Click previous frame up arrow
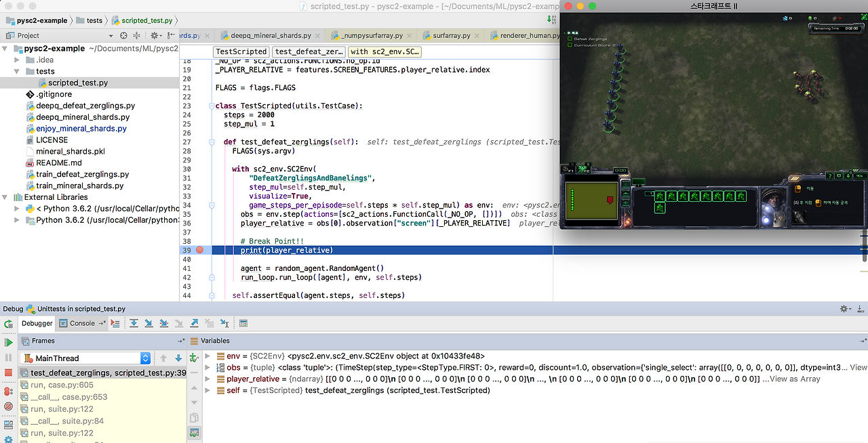 pyautogui.click(x=163, y=358)
